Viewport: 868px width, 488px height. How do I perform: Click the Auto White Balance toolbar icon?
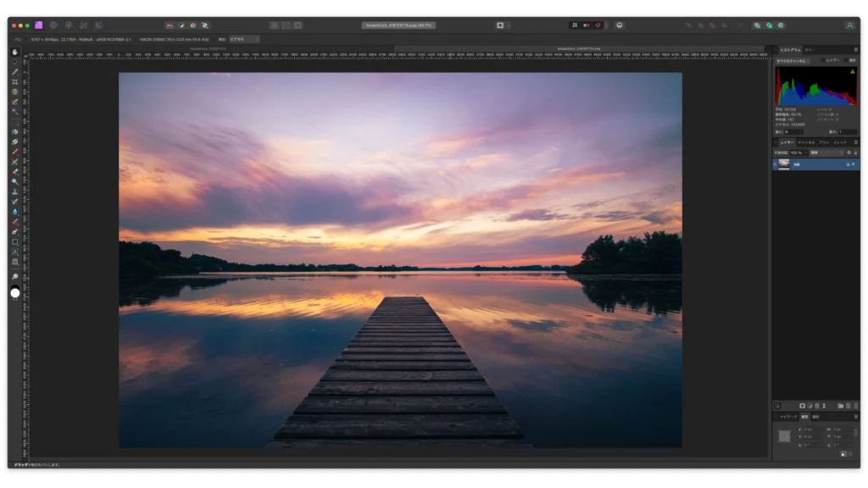point(205,25)
